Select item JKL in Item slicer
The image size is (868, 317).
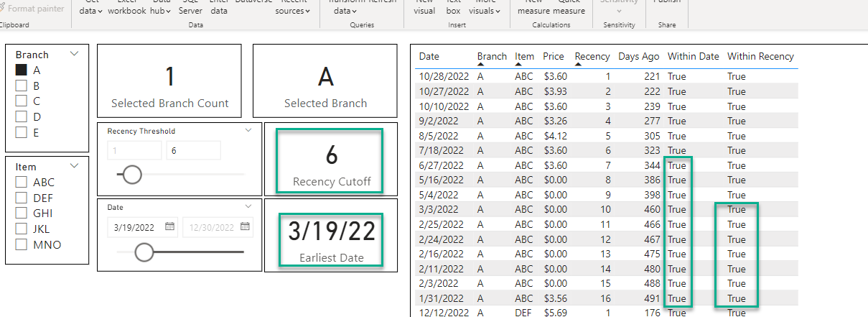point(22,229)
